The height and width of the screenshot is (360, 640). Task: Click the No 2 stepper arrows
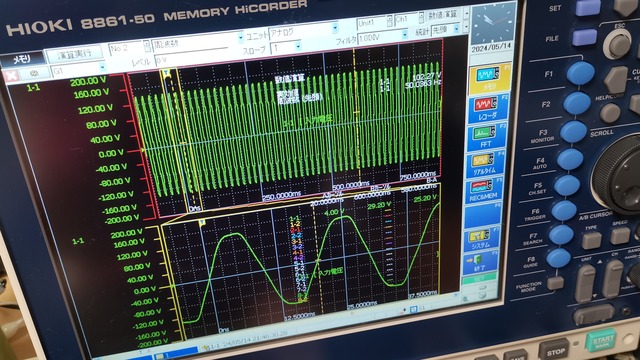tap(147, 46)
